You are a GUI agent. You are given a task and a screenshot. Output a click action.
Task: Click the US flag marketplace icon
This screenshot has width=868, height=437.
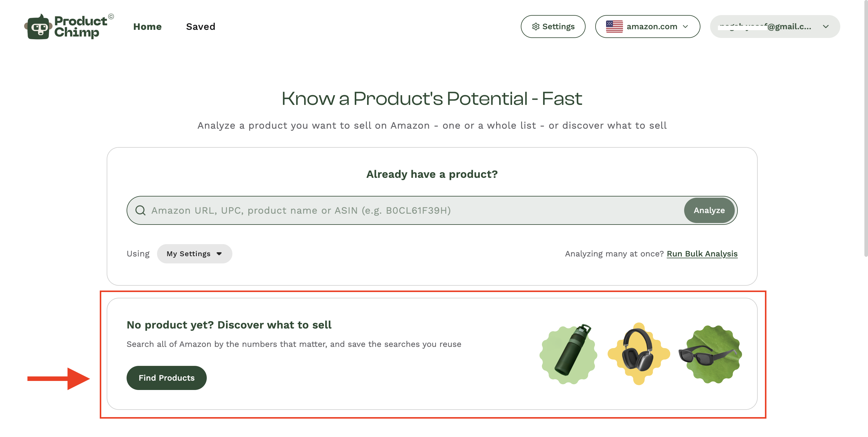(614, 27)
